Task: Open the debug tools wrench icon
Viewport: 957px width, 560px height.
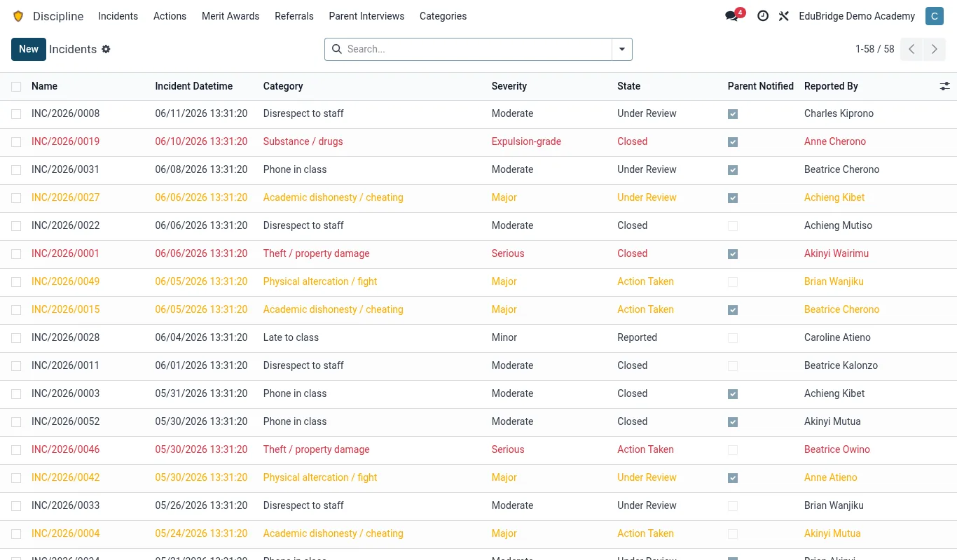Action: click(784, 15)
